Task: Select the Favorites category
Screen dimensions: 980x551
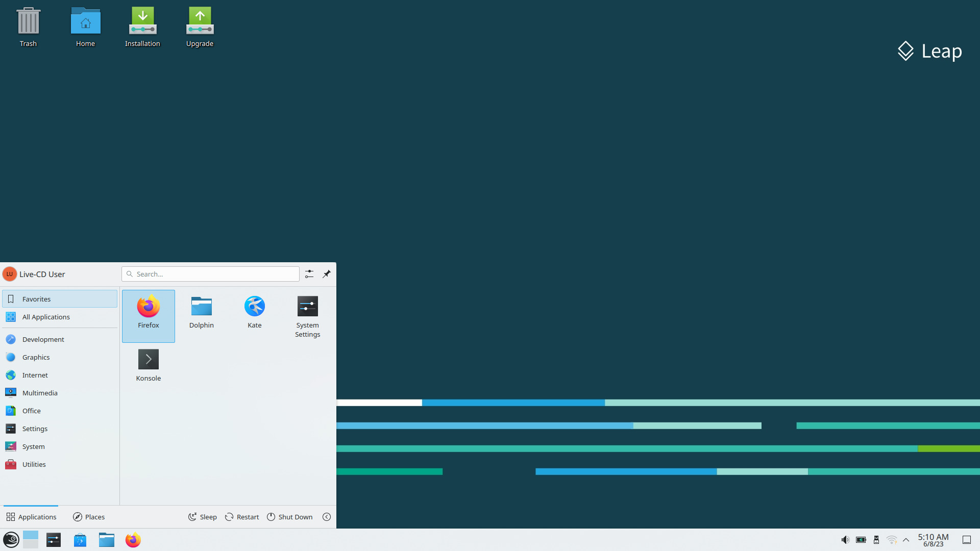Action: [60, 299]
